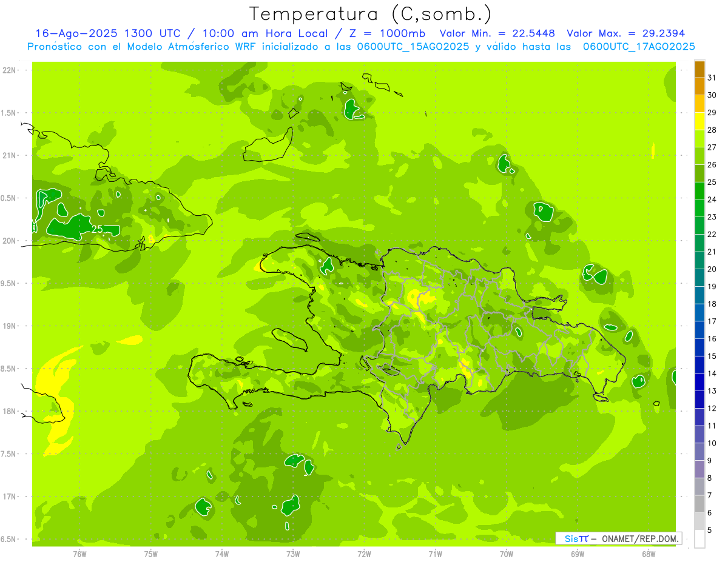The height and width of the screenshot is (562, 728).
Task: Click the blue legend swatch between 13 and 14
Action: pos(699,382)
